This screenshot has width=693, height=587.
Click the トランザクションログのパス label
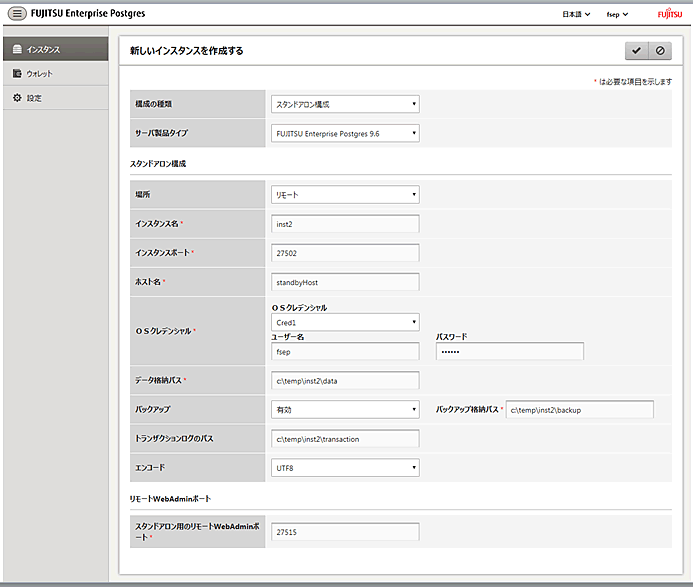[174, 438]
